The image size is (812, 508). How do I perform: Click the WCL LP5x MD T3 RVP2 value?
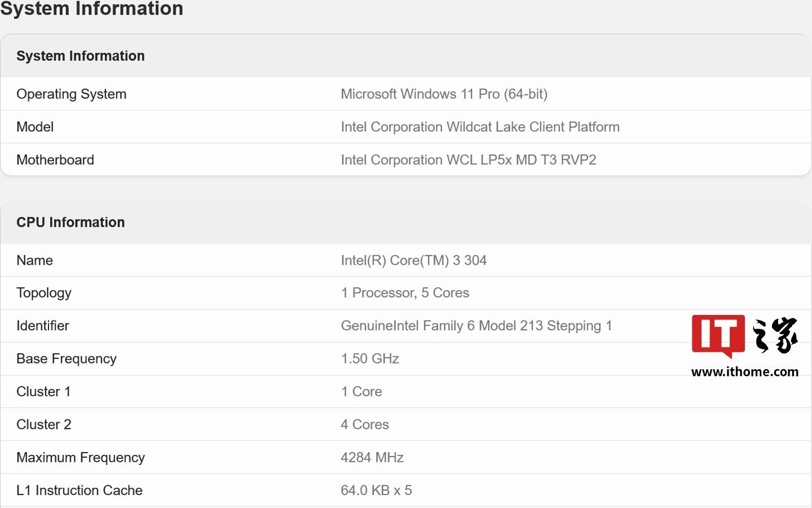point(468,160)
